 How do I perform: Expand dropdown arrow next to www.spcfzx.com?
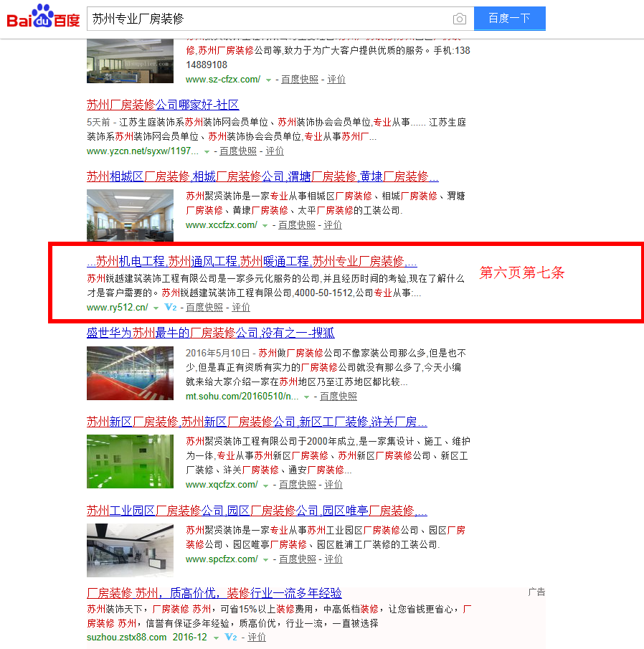pyautogui.click(x=266, y=559)
